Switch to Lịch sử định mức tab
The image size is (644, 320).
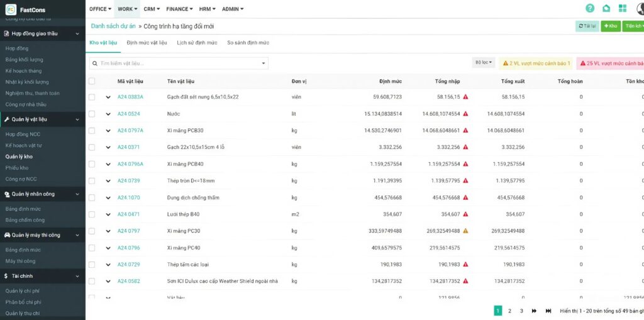[x=197, y=43]
